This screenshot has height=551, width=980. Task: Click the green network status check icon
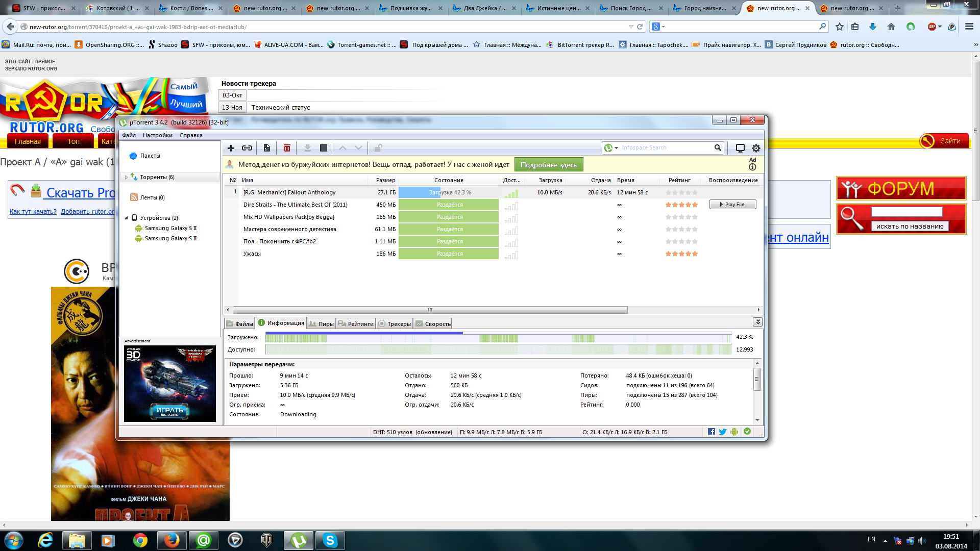[747, 432]
